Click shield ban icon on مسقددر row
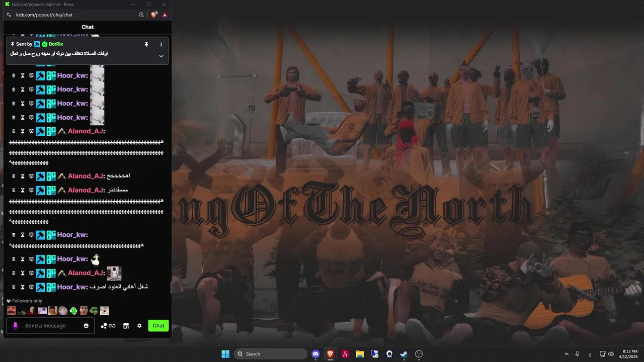Viewport: 644px width, 362px height. [x=31, y=190]
